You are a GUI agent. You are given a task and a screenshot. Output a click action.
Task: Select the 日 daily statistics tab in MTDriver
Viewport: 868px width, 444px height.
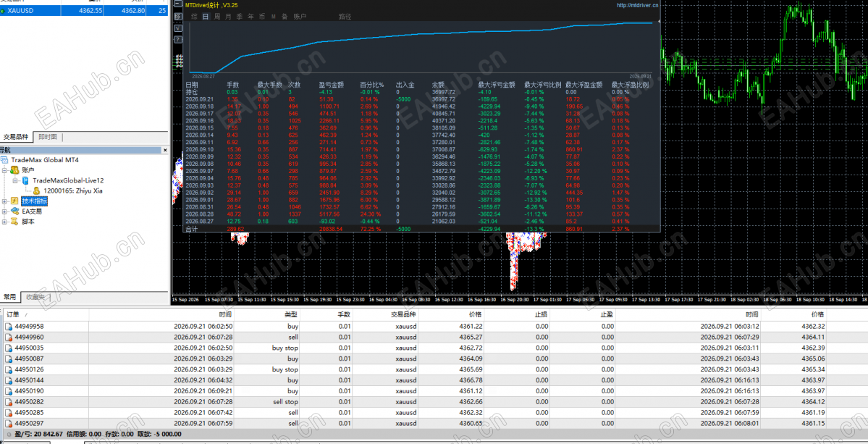tap(206, 17)
